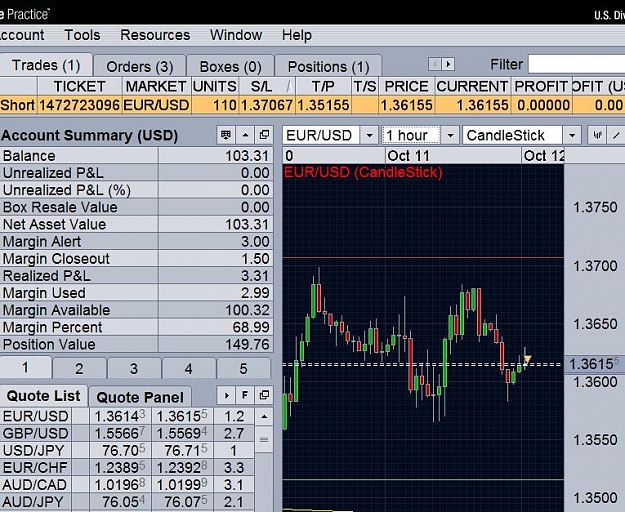The height and width of the screenshot is (512, 625).
Task: Sort trades by the TICKET column header
Action: click(x=79, y=86)
